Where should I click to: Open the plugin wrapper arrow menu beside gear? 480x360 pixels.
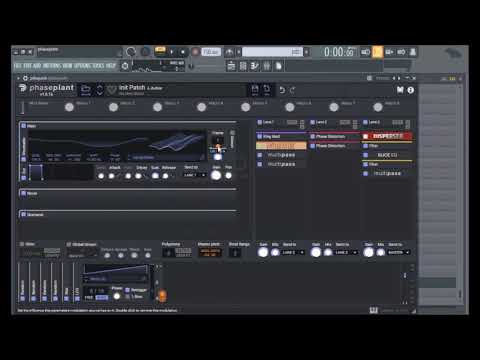(x=18, y=78)
